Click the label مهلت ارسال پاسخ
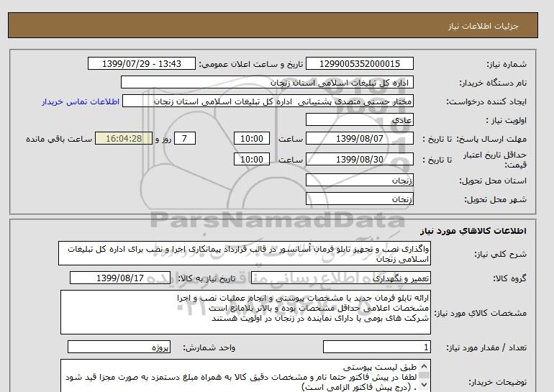This screenshot has height=392, width=554. (491, 139)
